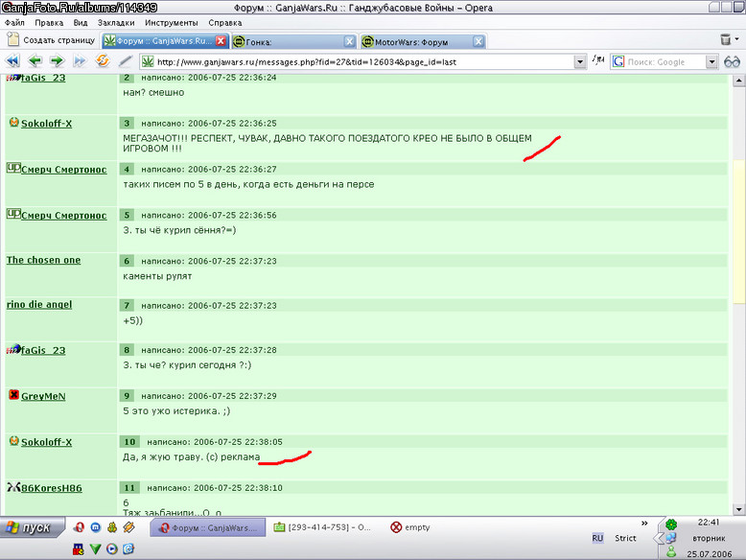Click Создать страницу button
Image resolution: width=746 pixels, height=560 pixels.
[51, 40]
